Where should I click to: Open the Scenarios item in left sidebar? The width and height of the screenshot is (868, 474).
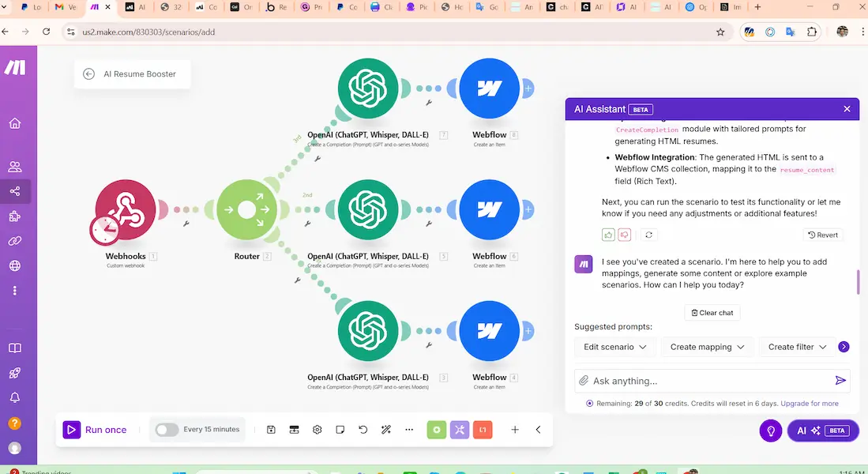point(14,191)
